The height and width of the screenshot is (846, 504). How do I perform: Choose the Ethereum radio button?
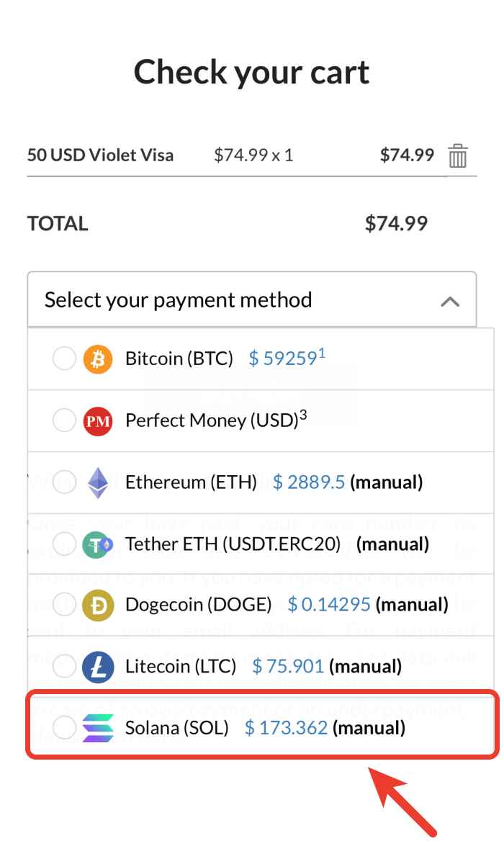[64, 482]
